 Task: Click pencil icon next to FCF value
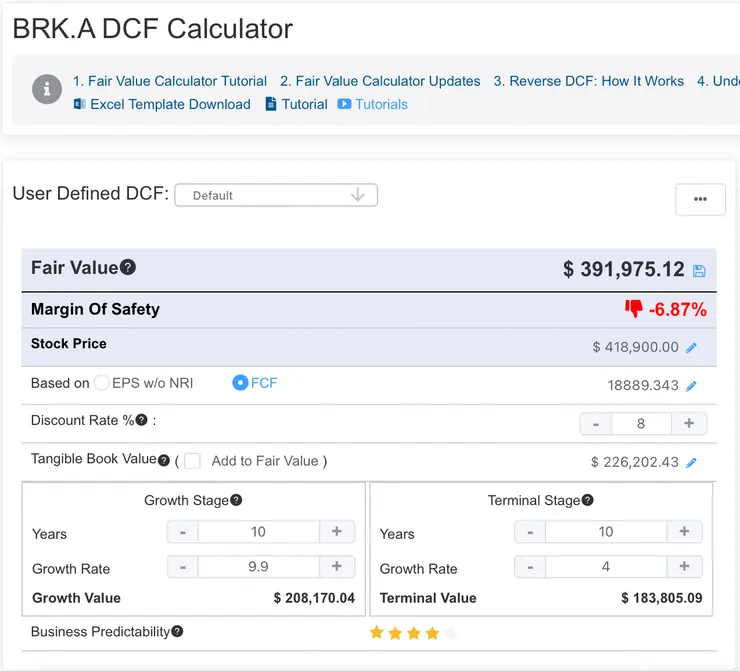pos(691,385)
